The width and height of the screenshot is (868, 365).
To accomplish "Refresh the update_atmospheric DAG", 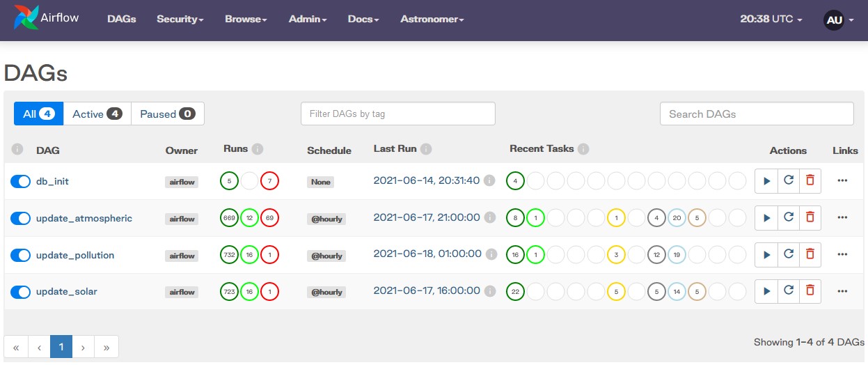I will pos(788,218).
